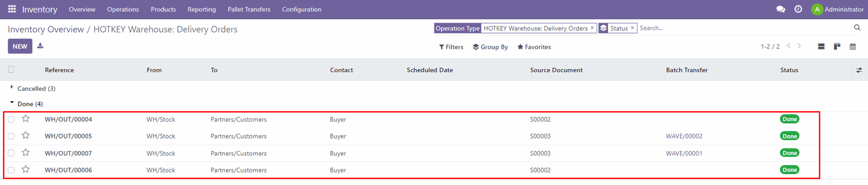Sort by Batch Transfer column header
Image resolution: width=868 pixels, height=185 pixels.
tap(687, 70)
